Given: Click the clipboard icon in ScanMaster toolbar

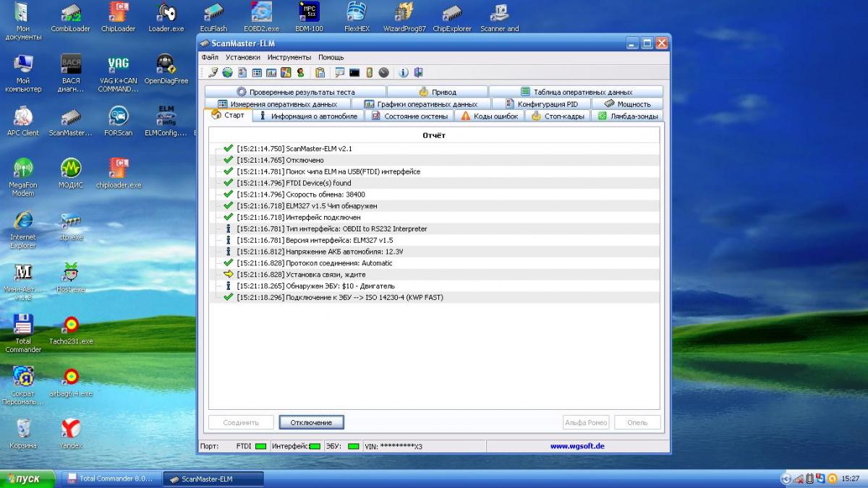Looking at the screenshot, I should [x=320, y=72].
